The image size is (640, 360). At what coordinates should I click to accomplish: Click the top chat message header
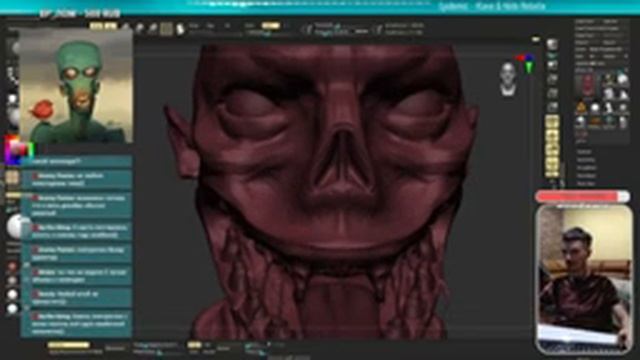76,161
